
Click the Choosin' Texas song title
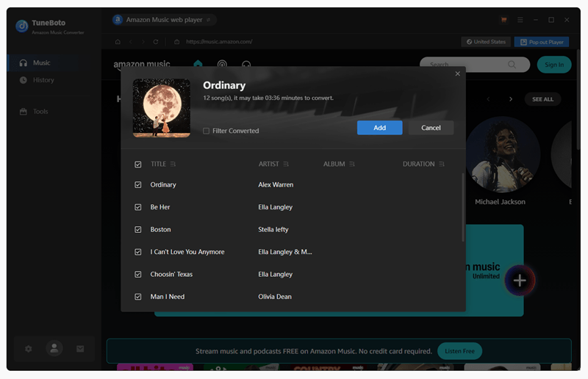click(x=171, y=275)
